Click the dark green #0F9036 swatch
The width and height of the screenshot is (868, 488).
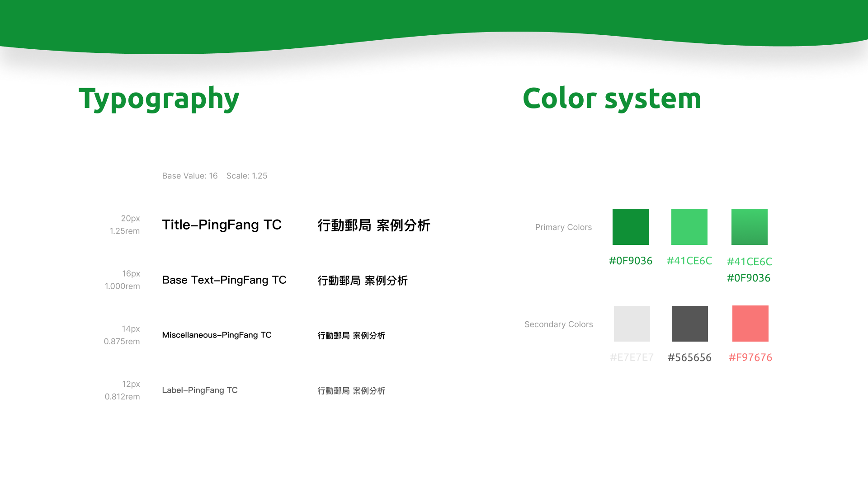(630, 226)
